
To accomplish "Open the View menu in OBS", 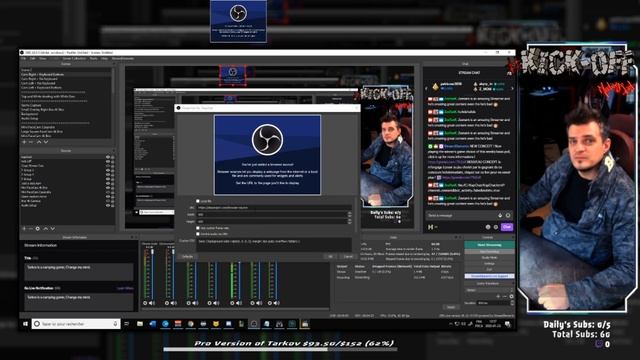I will [x=42, y=58].
